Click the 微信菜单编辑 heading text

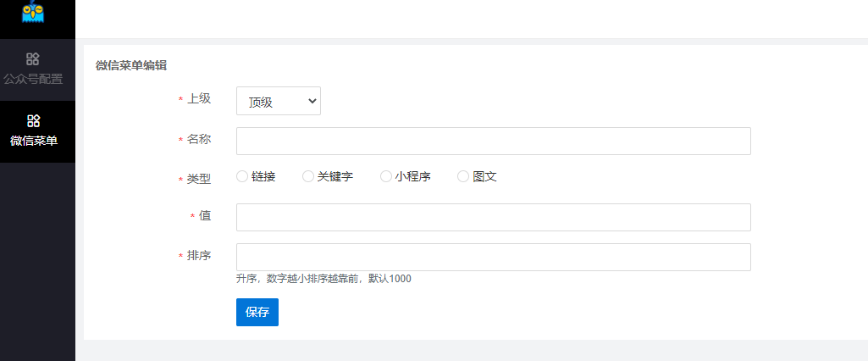coord(131,66)
